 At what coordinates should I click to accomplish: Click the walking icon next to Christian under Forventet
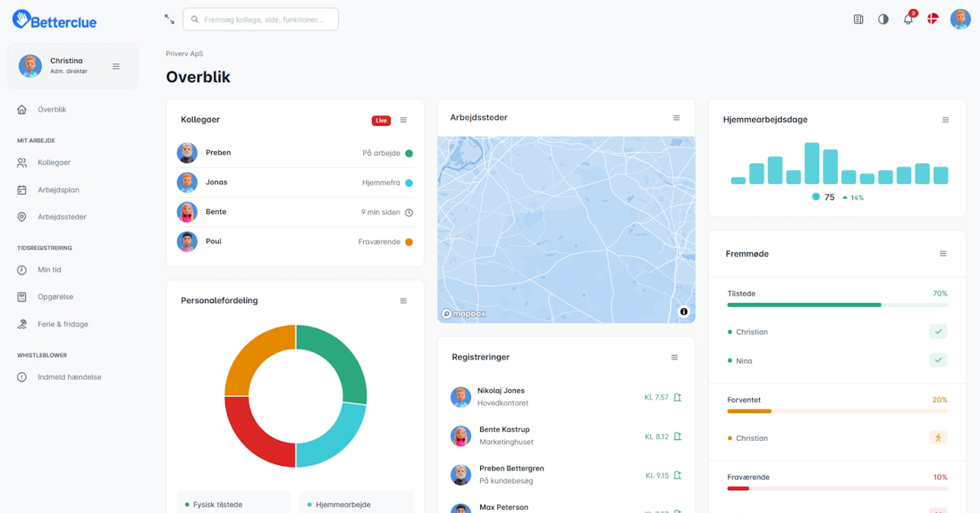click(937, 438)
